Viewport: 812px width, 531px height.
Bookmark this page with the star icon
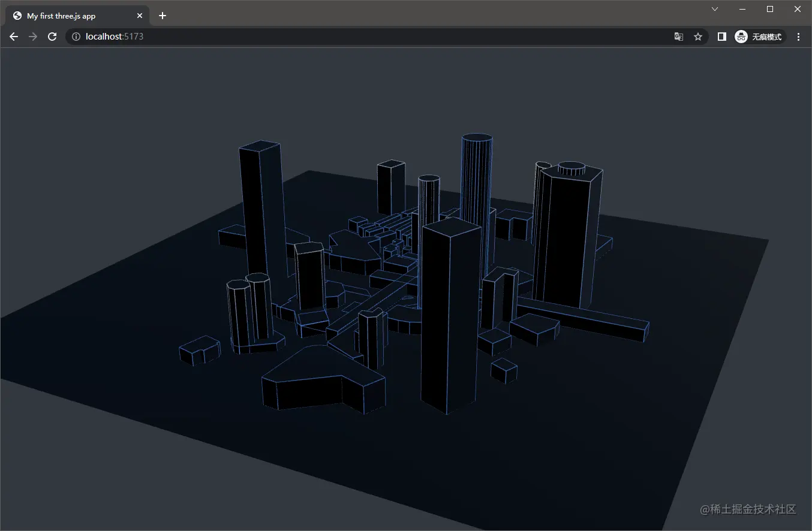[698, 37]
